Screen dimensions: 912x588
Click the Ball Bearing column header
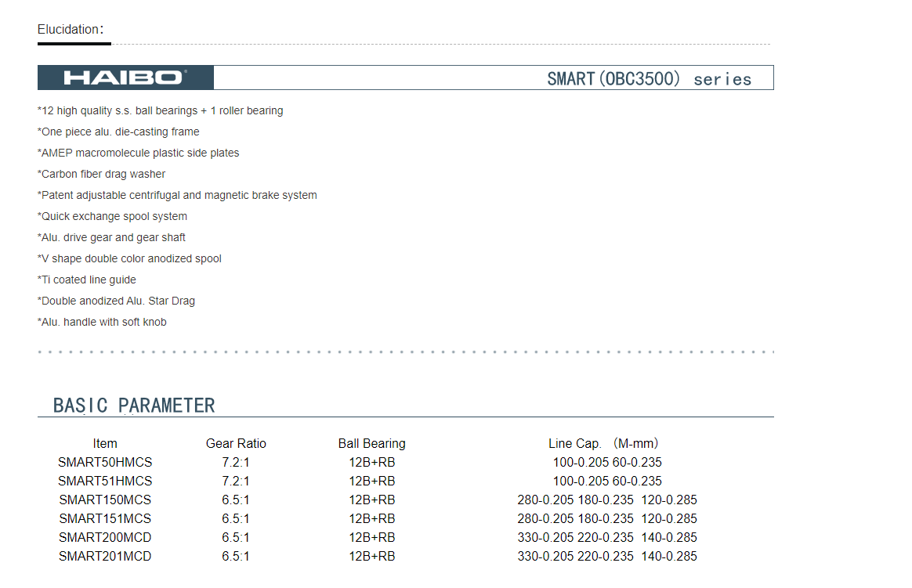pyautogui.click(x=371, y=443)
